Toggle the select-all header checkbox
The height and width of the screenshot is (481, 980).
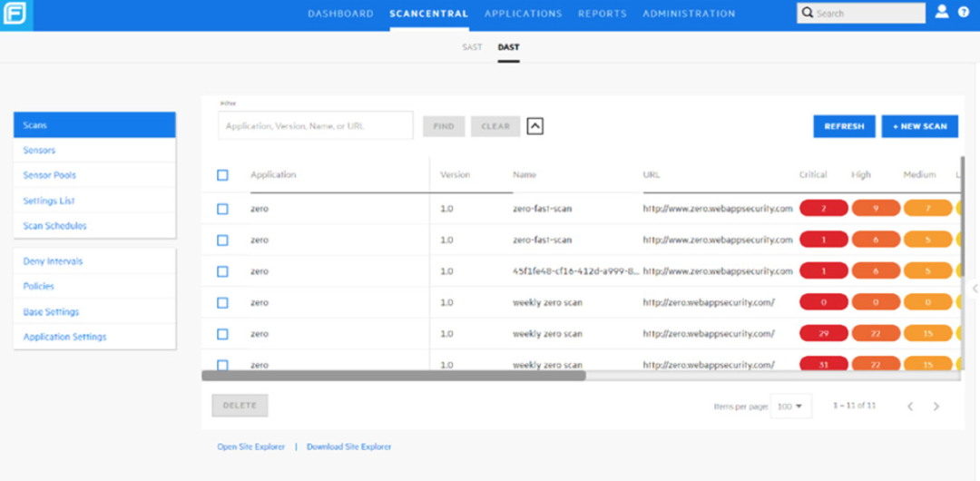click(222, 175)
